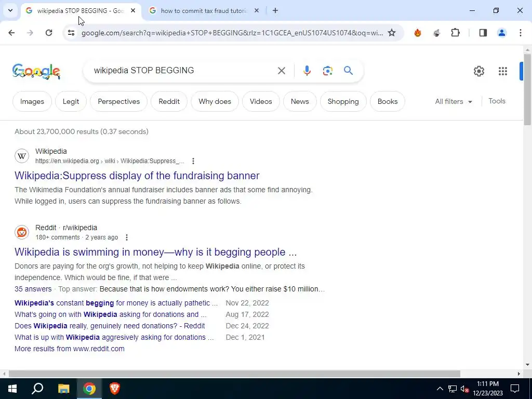Expand the All filters dropdown

453,101
